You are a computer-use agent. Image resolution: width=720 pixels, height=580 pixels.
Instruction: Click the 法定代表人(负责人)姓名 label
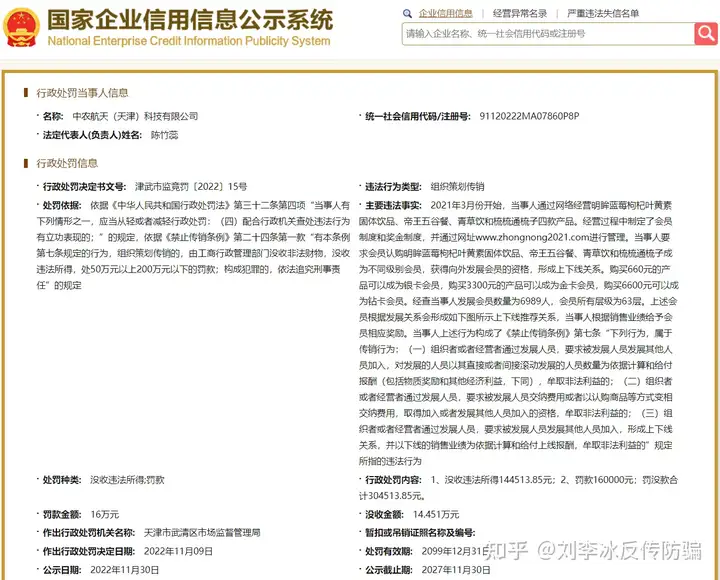92,135
